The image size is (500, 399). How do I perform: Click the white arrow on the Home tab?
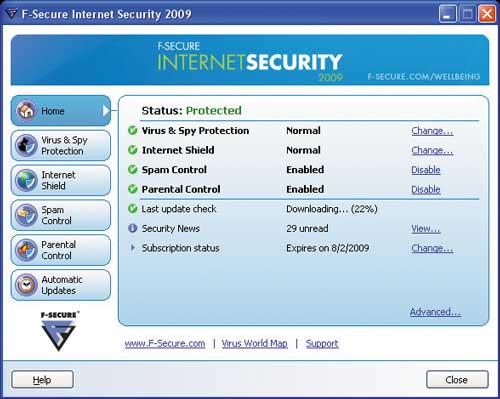[106, 110]
